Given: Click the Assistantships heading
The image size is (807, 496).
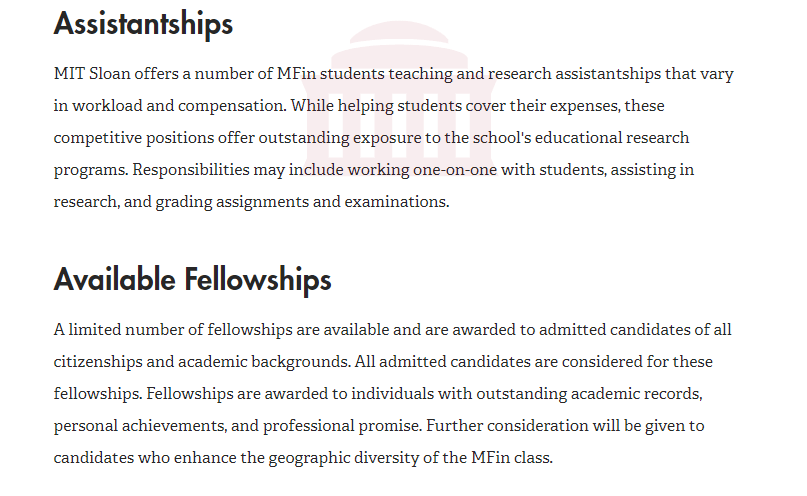Looking at the screenshot, I should click(143, 24).
